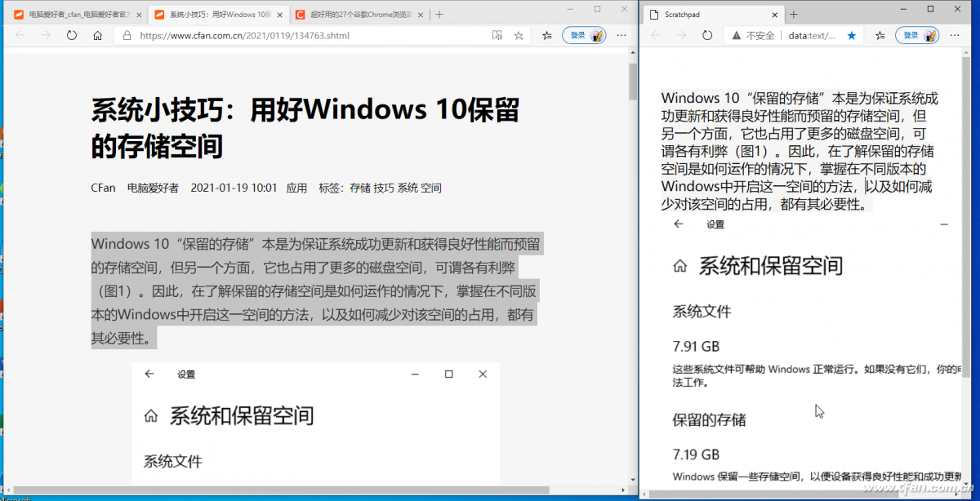The width and height of the screenshot is (980, 501).
Task: Go back in the cfan.com.cn window
Action: (20, 36)
